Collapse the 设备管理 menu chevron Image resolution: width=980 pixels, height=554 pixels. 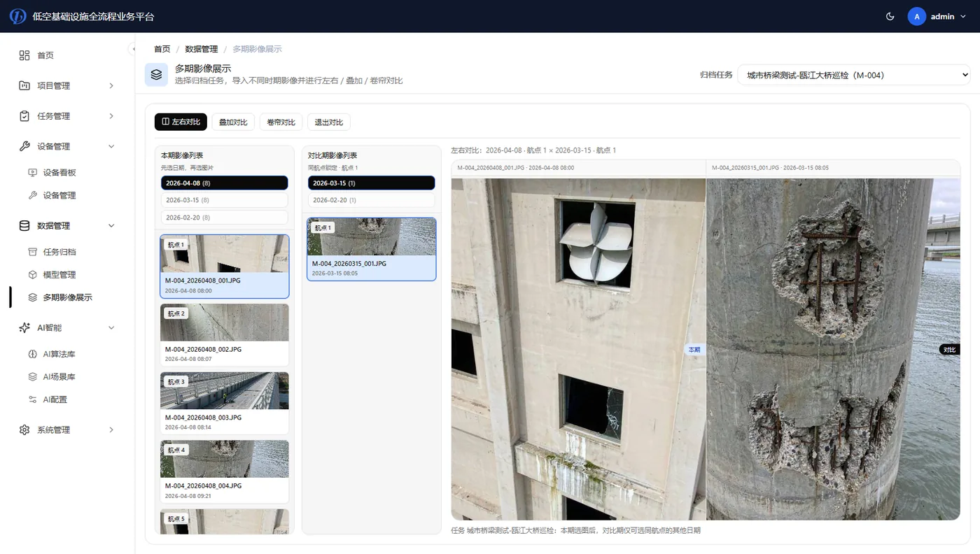tap(111, 146)
